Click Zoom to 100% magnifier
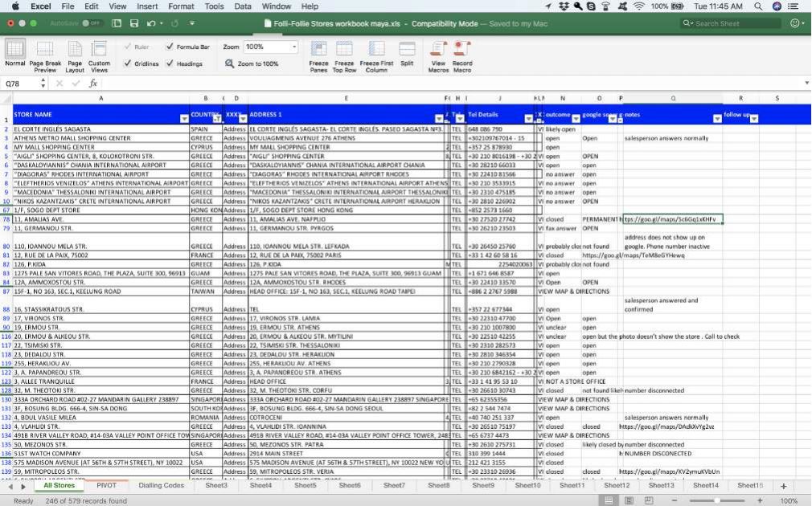This screenshot has height=506, width=812. pos(229,63)
